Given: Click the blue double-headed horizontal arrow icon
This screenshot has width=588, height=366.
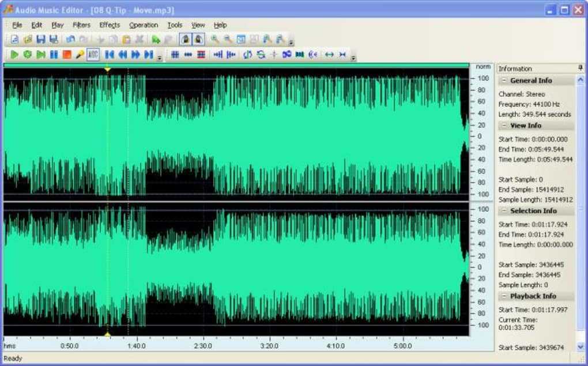Looking at the screenshot, I should 329,55.
